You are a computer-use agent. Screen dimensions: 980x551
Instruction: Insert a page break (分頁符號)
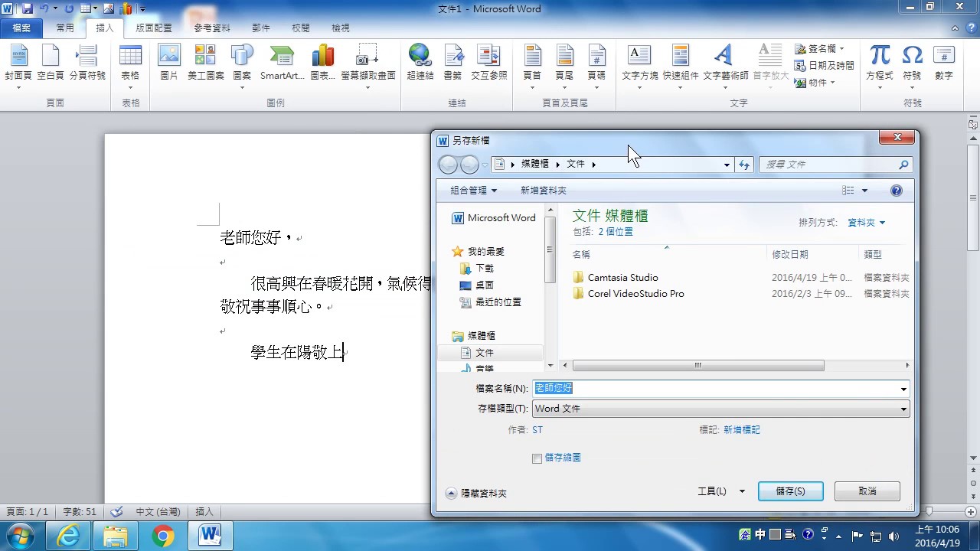[x=87, y=66]
